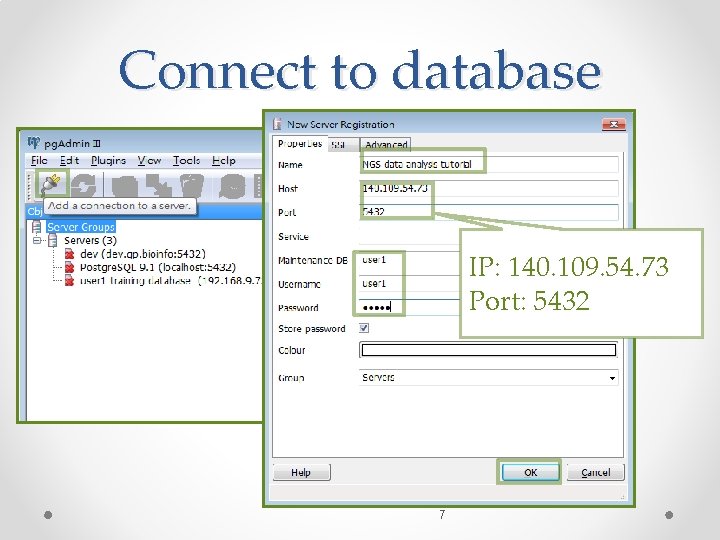Open the Tools menu in pgAdmin
This screenshot has height=540, width=720.
[x=186, y=160]
